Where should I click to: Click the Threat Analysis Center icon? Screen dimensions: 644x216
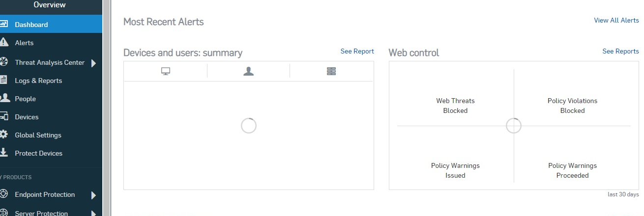pos(4,62)
